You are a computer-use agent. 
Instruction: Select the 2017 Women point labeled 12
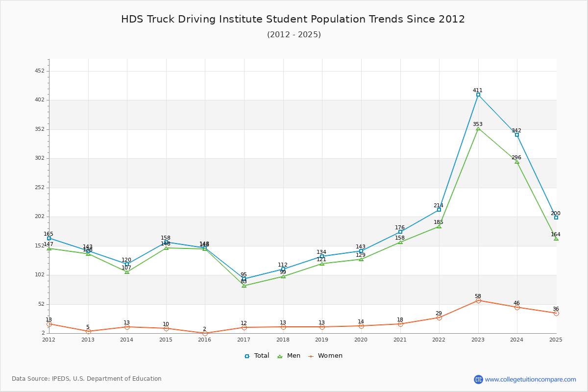[244, 327]
